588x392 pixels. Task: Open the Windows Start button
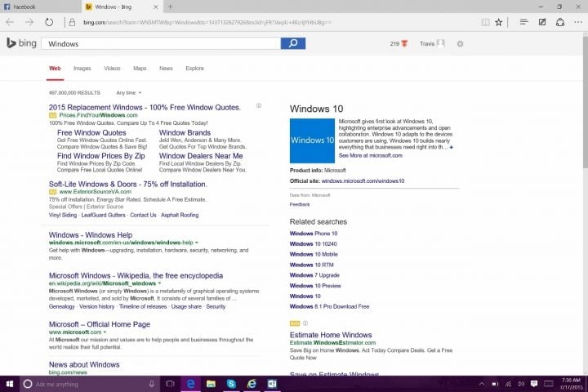point(10,384)
